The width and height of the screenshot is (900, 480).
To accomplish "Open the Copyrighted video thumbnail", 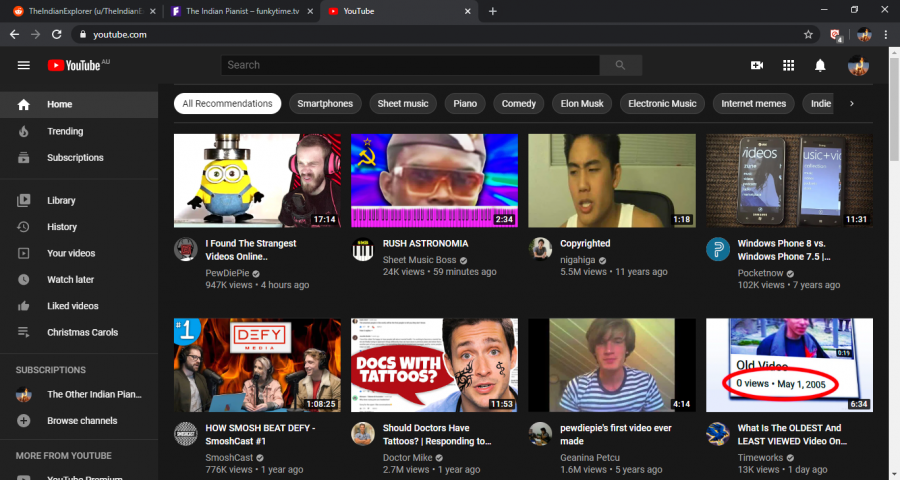I will pyautogui.click(x=612, y=181).
